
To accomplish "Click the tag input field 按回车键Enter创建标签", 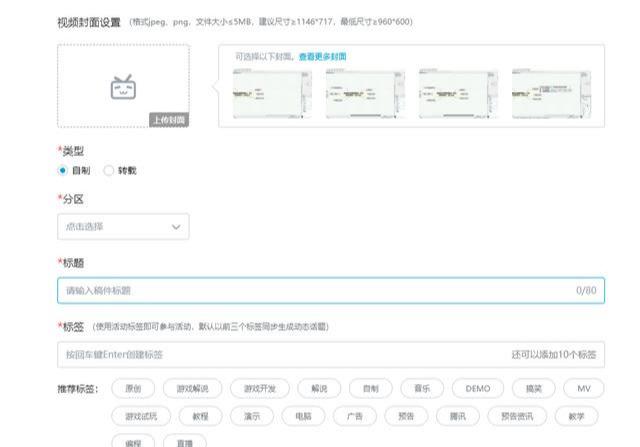I will pyautogui.click(x=280, y=355).
